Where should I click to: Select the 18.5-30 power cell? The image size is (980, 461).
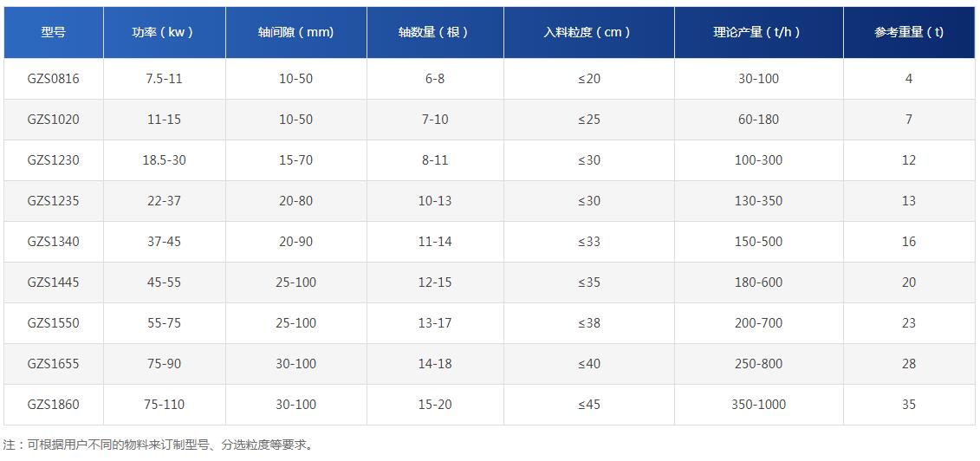[165, 160]
